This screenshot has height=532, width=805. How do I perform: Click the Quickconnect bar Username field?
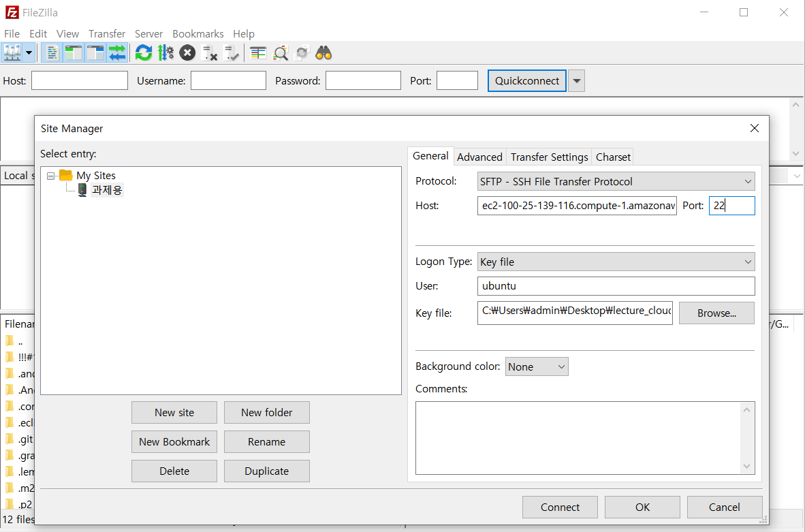point(228,80)
